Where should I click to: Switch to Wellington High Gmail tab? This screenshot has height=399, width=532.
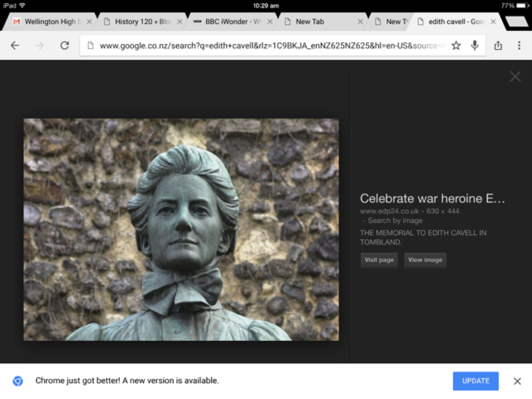(x=47, y=22)
